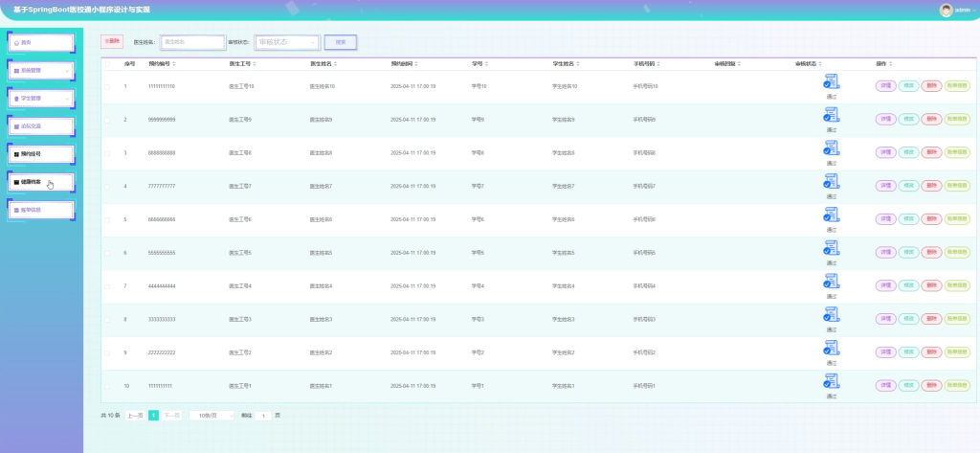This screenshot has width=980, height=453.
Task: Click 删除 for the 医生姓名7 row
Action: coord(931,186)
